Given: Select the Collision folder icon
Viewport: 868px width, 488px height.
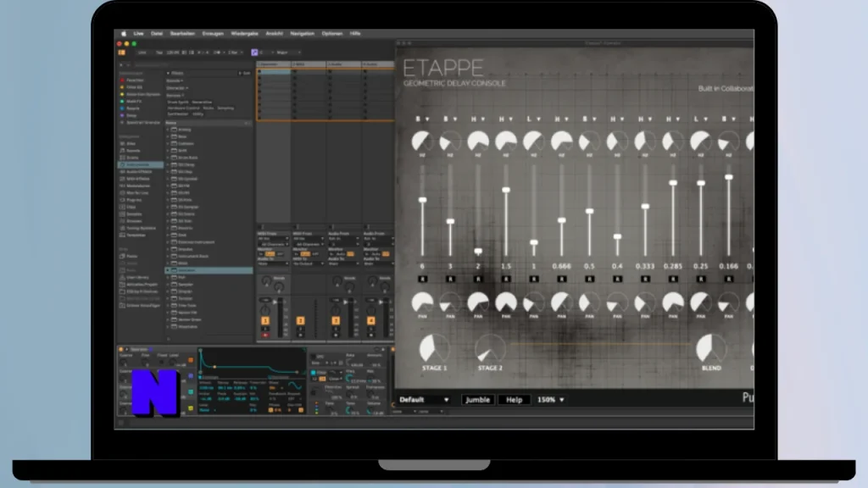Looking at the screenshot, I should (174, 144).
